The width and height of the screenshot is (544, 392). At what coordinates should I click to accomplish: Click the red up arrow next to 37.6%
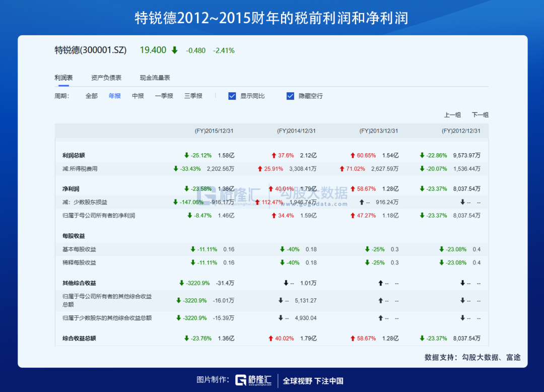click(274, 155)
